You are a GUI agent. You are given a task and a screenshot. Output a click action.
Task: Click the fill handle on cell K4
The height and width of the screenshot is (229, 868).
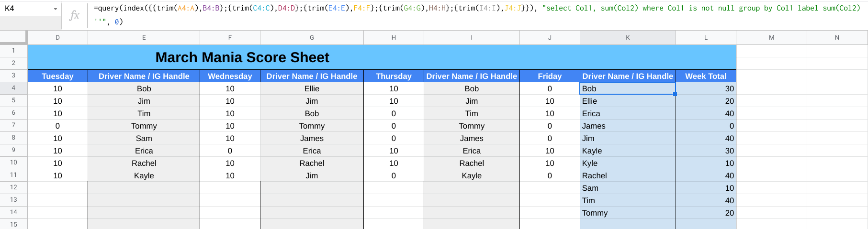point(675,94)
